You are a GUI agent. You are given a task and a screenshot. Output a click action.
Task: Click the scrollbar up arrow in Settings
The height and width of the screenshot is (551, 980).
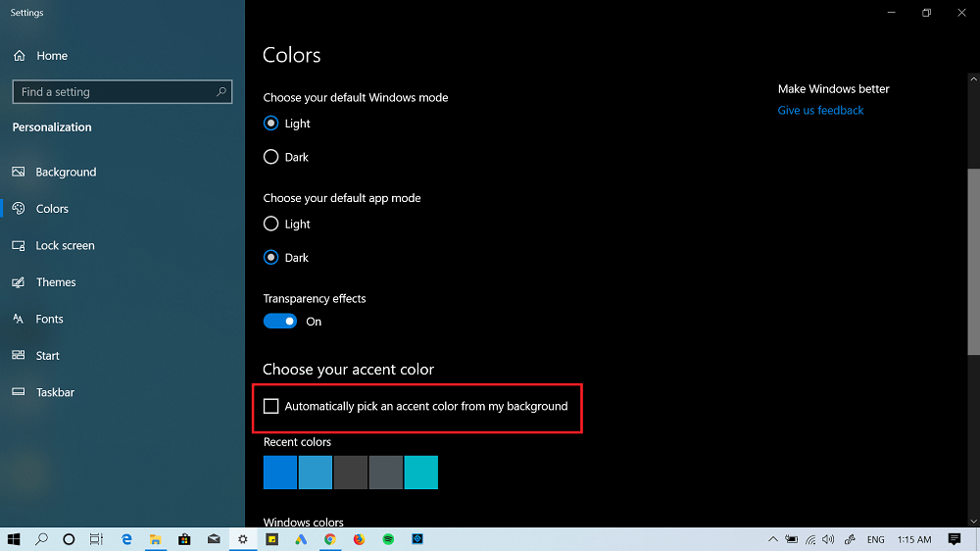click(x=973, y=79)
